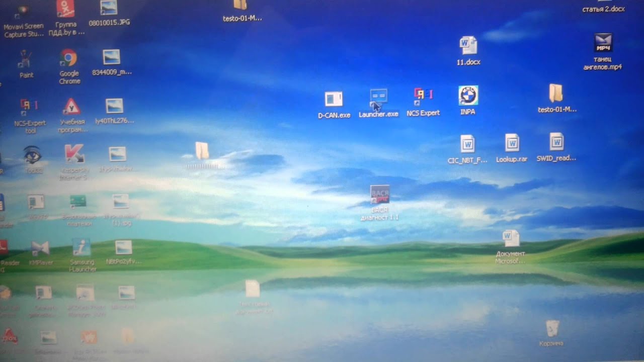644x362 pixels.
Task: Select the ly40ThL276... image file
Action: click(115, 106)
